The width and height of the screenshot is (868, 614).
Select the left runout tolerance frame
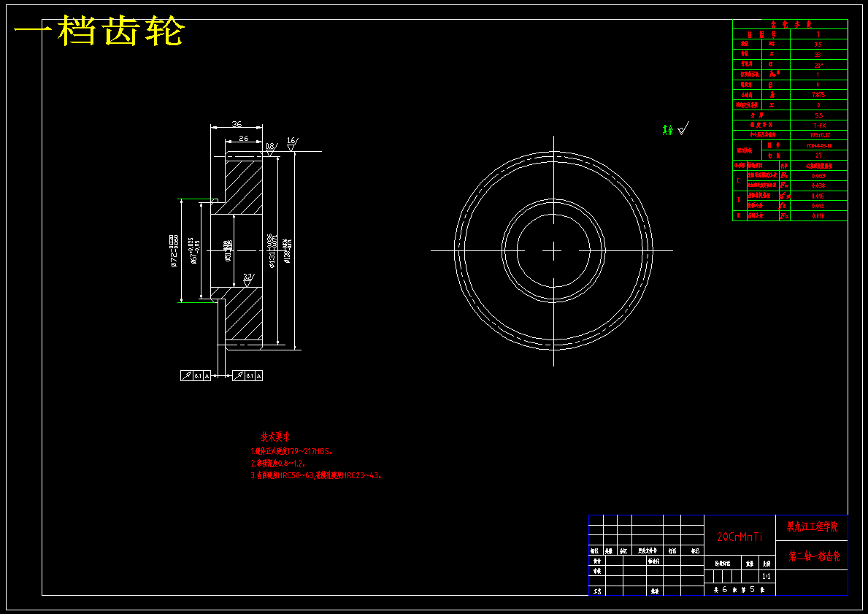(x=196, y=376)
